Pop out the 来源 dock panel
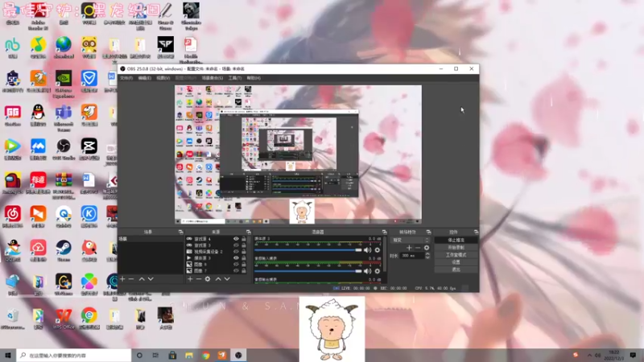This screenshot has width=644, height=362. click(x=249, y=232)
